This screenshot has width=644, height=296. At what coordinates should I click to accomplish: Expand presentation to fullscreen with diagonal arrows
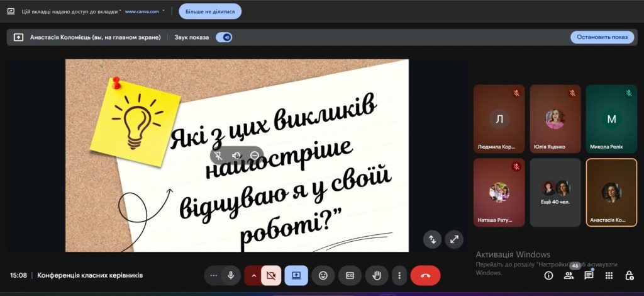pyautogui.click(x=454, y=239)
